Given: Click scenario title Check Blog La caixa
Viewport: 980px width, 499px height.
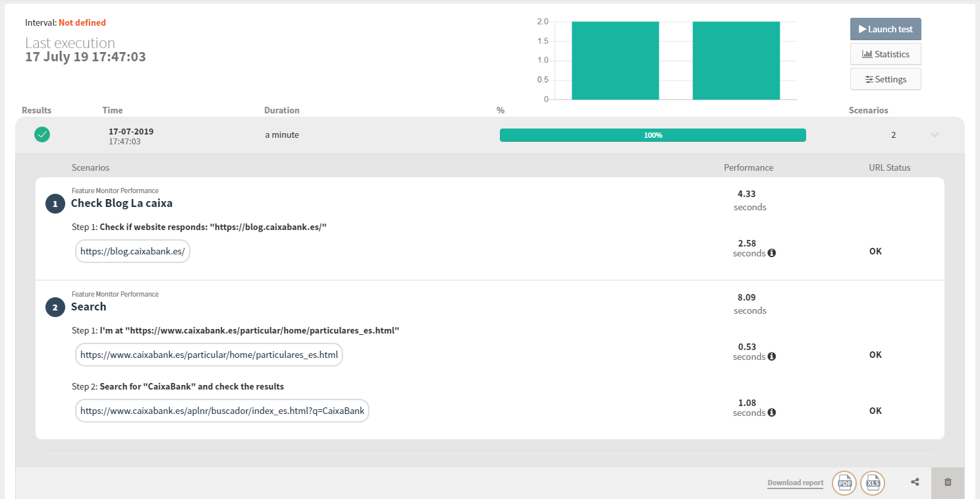Looking at the screenshot, I should (x=122, y=203).
